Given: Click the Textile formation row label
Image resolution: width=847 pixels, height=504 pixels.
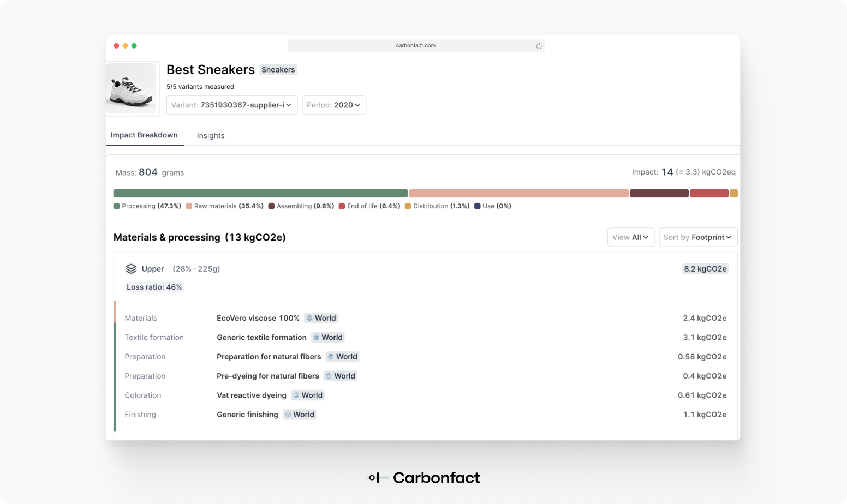Looking at the screenshot, I should [x=154, y=338].
